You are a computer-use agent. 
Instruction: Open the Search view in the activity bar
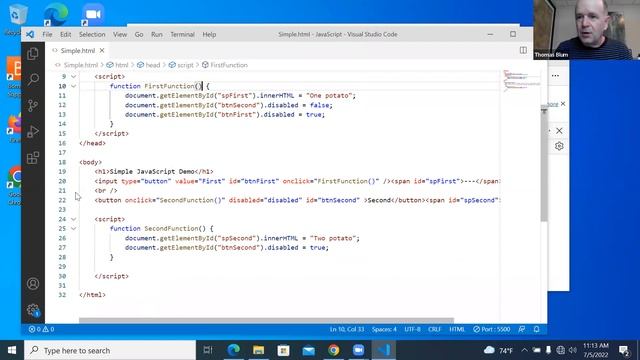click(33, 79)
